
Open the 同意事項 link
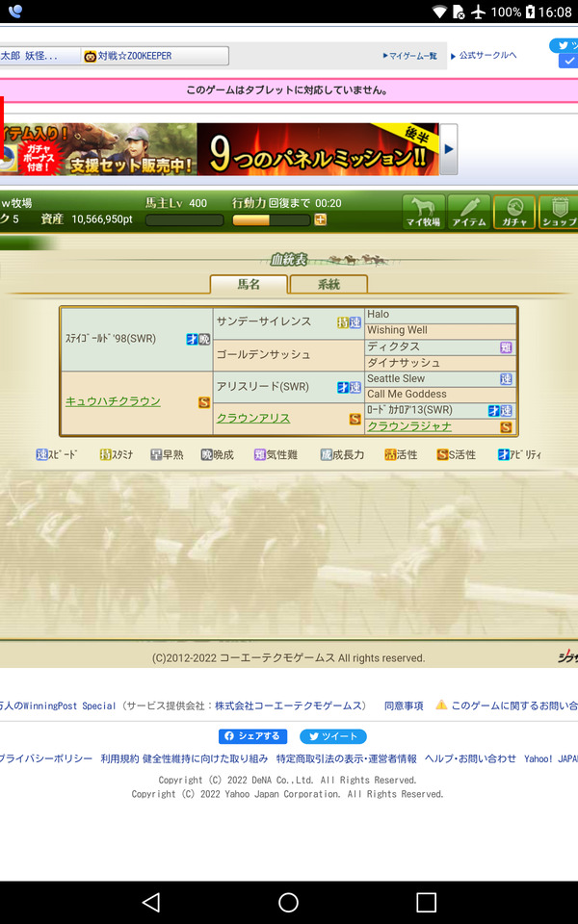404,706
